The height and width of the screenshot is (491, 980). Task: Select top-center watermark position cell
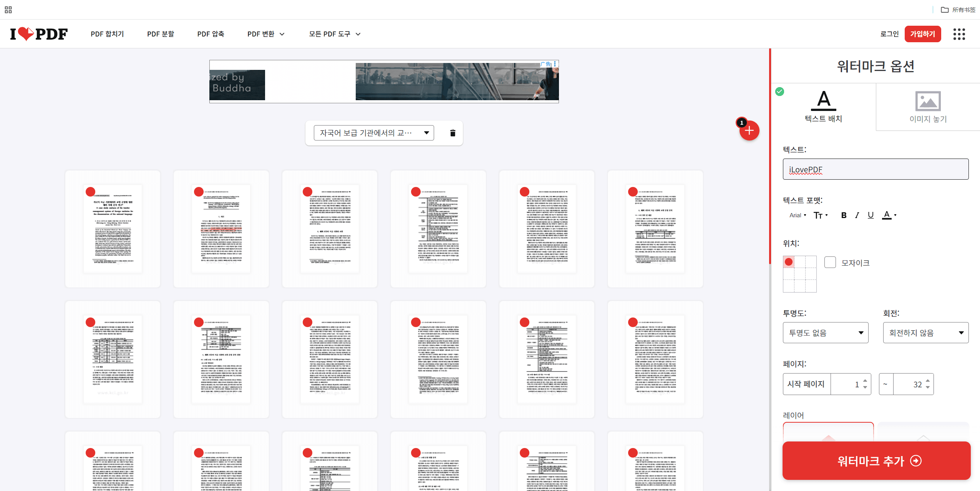(x=800, y=262)
